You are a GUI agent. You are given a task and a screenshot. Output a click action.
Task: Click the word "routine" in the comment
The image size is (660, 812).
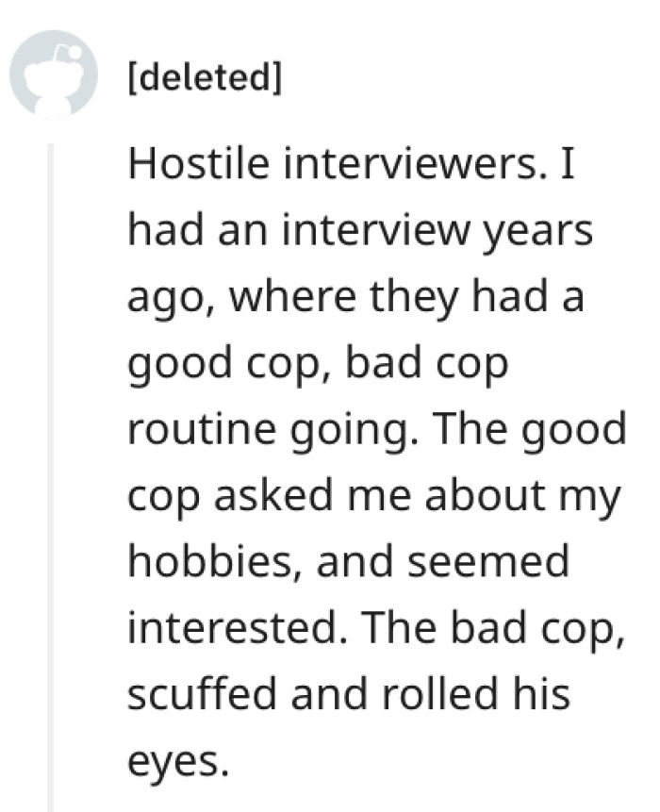pyautogui.click(x=202, y=430)
